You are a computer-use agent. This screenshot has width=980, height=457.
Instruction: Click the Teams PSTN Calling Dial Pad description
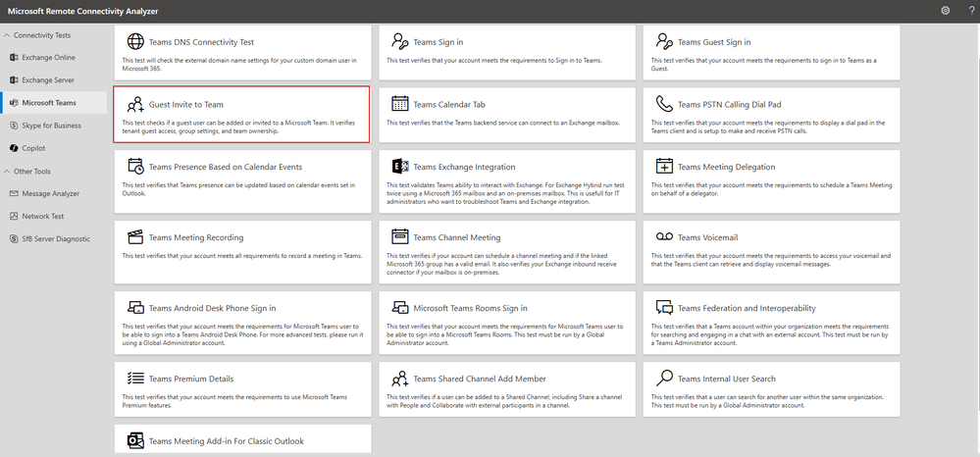(768, 127)
